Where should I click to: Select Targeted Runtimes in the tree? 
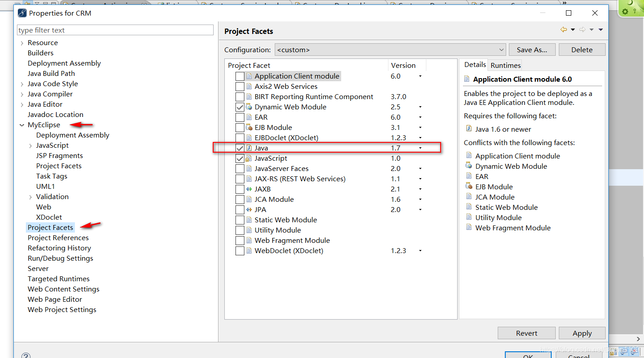click(58, 279)
